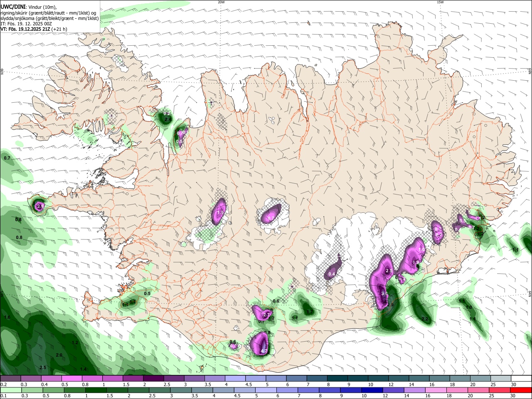Screen dimensions: 532x399
Task: Pick the 8–9 dark teal snow legend swatch
Action: [x=337, y=379]
